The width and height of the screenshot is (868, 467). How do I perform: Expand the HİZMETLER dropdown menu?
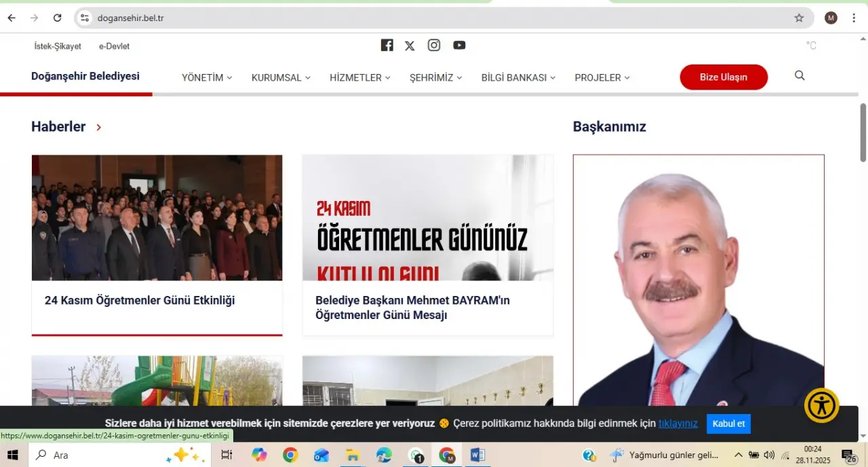[360, 78]
